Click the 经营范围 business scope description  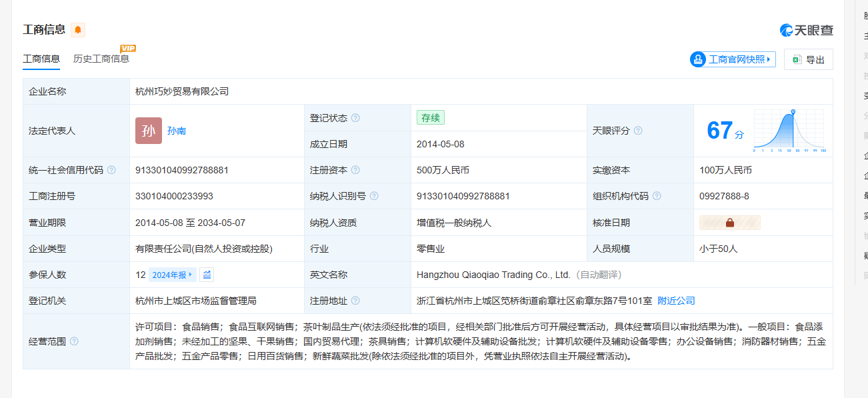click(x=481, y=341)
